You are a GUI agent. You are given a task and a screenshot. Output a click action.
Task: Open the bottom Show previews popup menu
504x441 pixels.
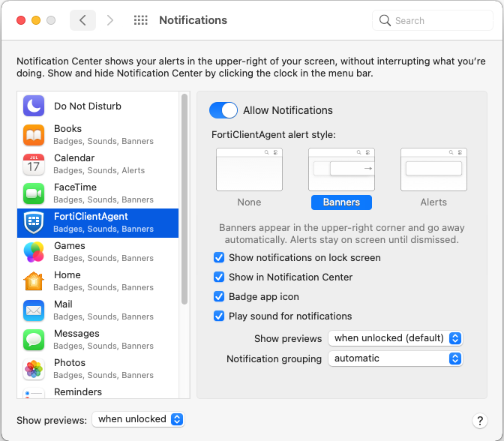(138, 419)
